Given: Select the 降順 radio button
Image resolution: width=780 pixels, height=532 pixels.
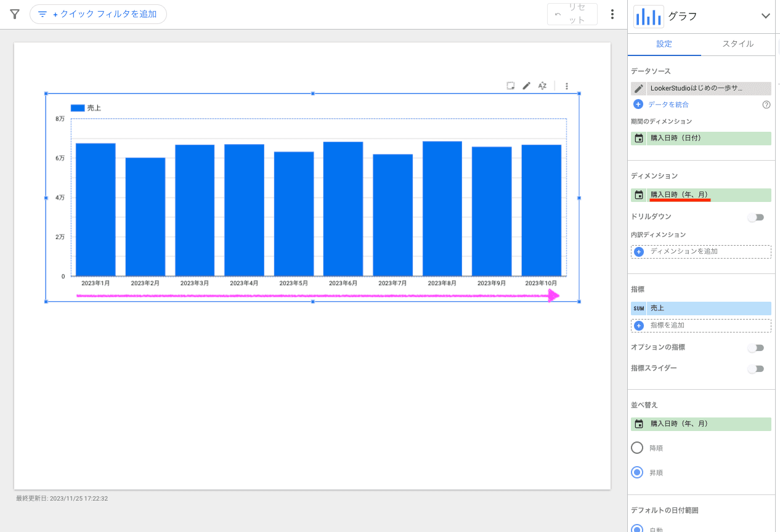Looking at the screenshot, I should click(638, 448).
